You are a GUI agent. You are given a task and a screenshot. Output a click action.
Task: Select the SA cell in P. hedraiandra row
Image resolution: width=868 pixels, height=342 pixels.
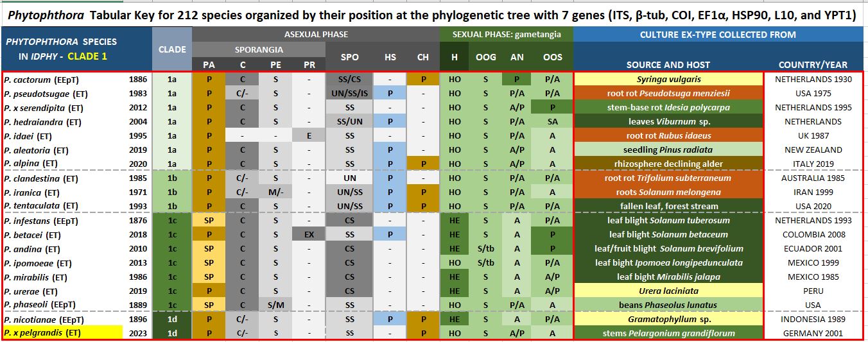click(x=552, y=122)
